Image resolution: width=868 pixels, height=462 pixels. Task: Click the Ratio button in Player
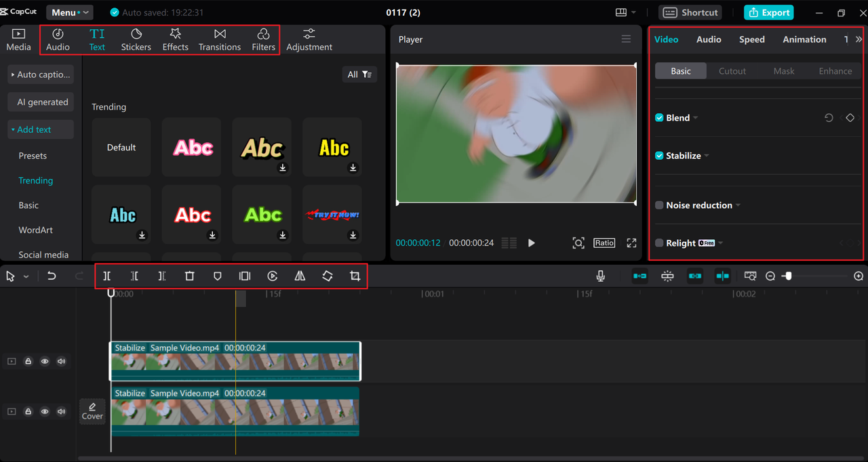[604, 243]
